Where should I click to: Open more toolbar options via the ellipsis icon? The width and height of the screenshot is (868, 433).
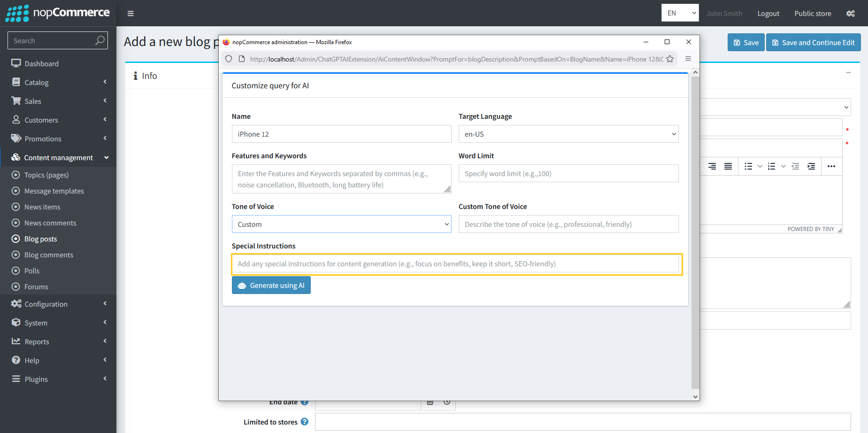[x=831, y=166]
